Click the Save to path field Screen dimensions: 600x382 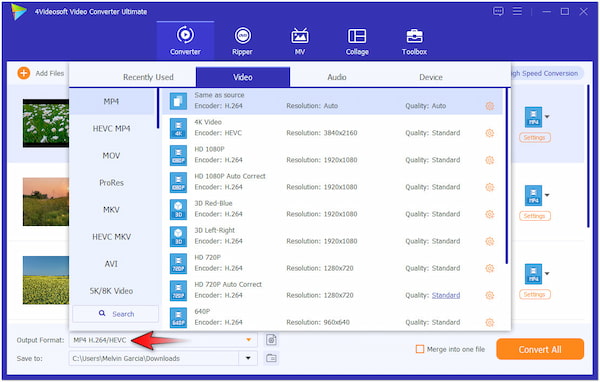[154, 358]
